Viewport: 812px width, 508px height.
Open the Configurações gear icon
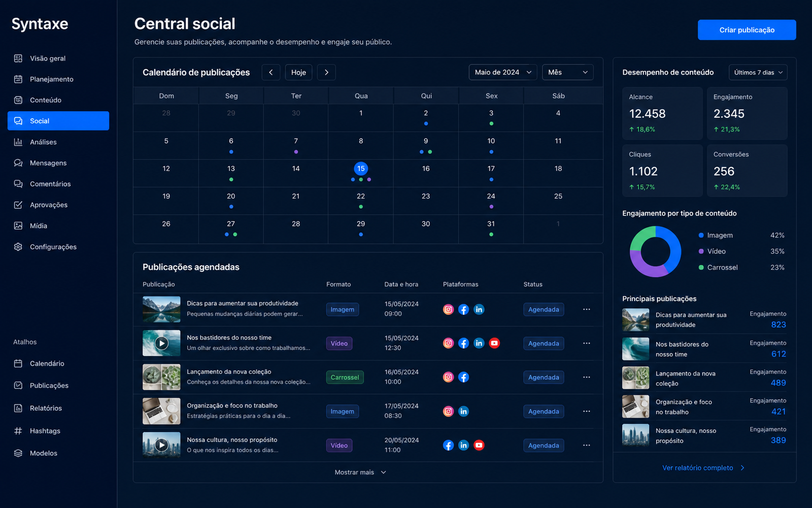tap(18, 247)
